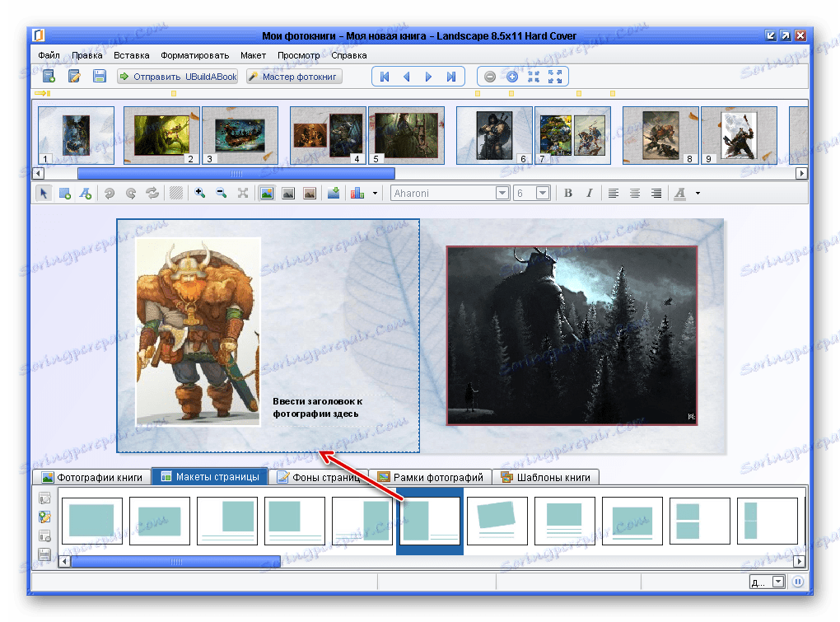Screen dimensions: 840x622
Task: Open the Макет menu
Action: click(253, 56)
